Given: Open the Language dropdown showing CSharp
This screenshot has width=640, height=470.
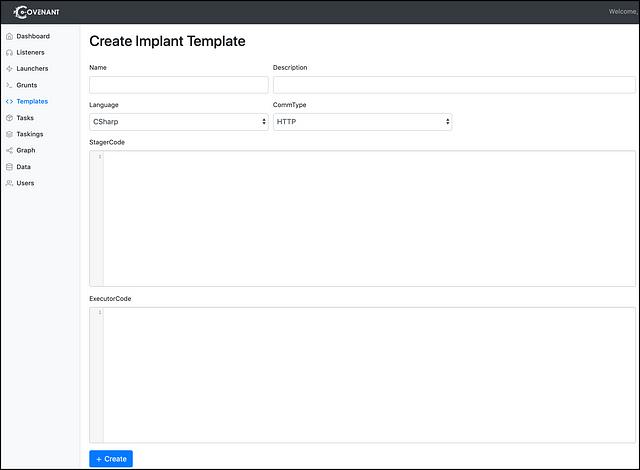Looking at the screenshot, I should tap(179, 122).
